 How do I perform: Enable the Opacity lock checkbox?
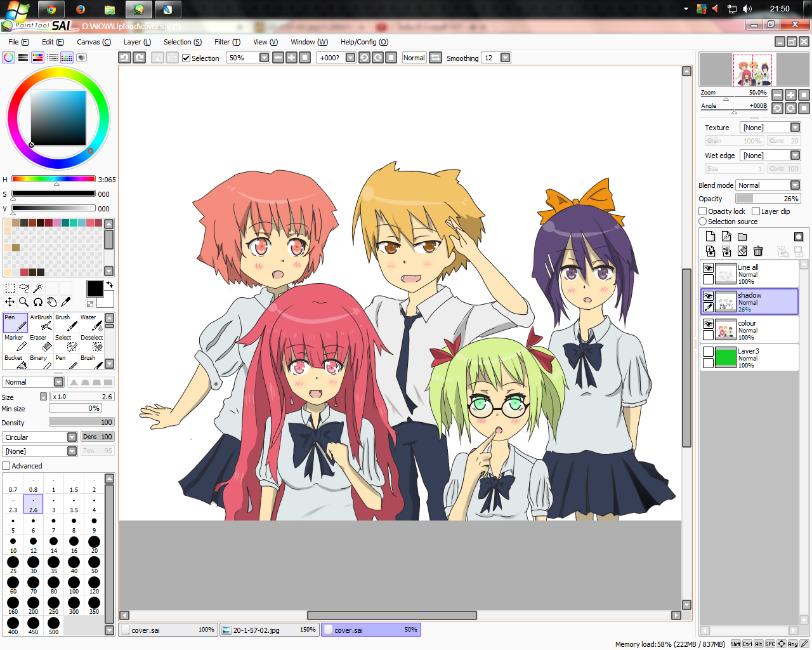pos(703,211)
